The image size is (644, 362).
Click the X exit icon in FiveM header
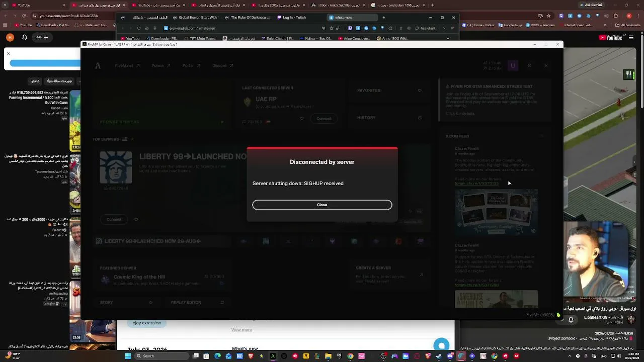coord(546,65)
